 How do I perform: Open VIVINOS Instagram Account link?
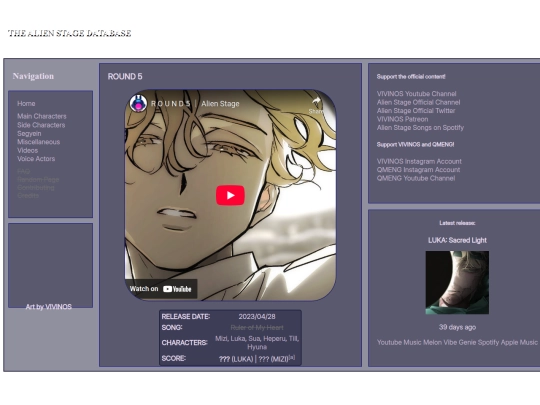pyautogui.click(x=419, y=161)
